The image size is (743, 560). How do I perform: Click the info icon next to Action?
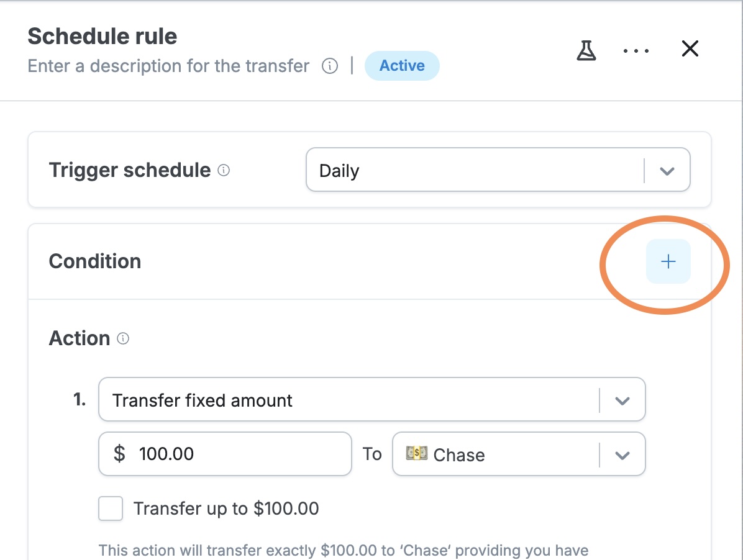click(x=123, y=338)
